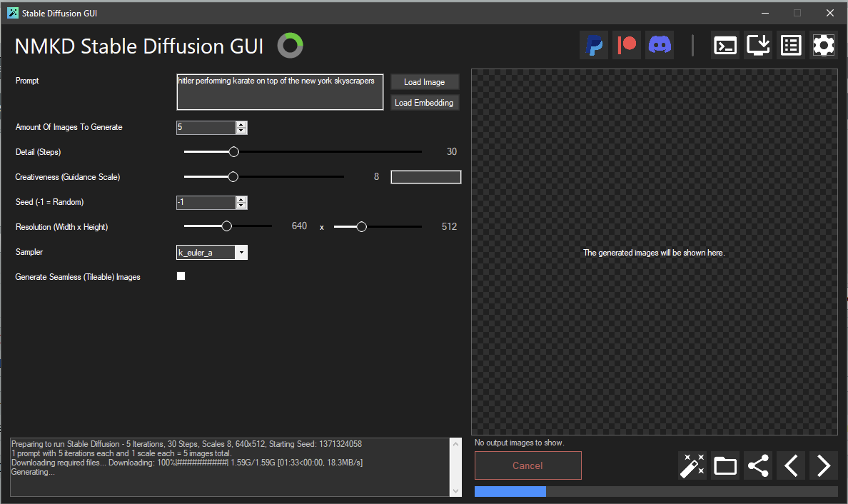Open the PayPal donation link icon
The image size is (848, 504).
[x=595, y=45]
